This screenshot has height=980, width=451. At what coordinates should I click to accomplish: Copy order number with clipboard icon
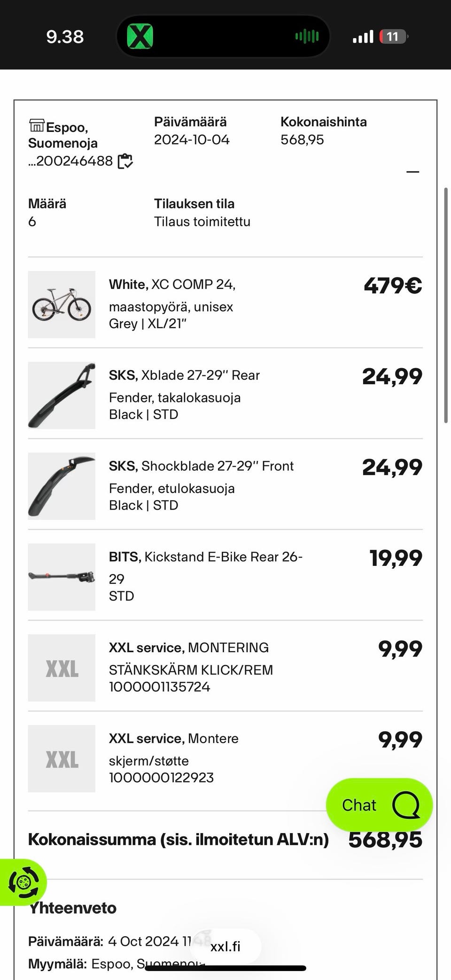coord(125,161)
